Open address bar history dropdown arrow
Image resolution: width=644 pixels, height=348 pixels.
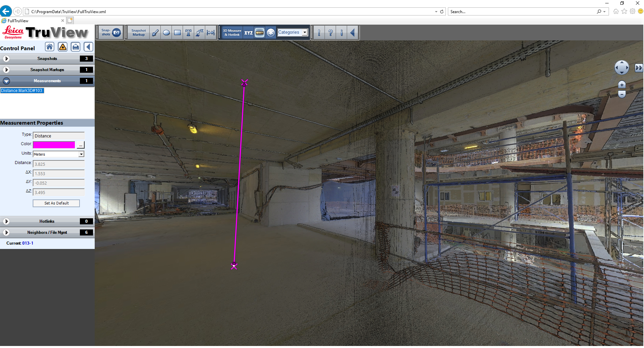pyautogui.click(x=436, y=11)
